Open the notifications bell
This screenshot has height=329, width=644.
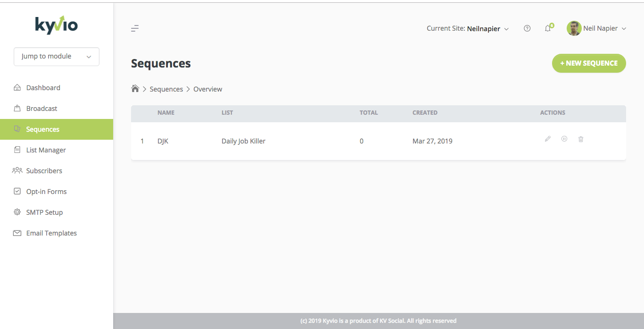click(548, 28)
